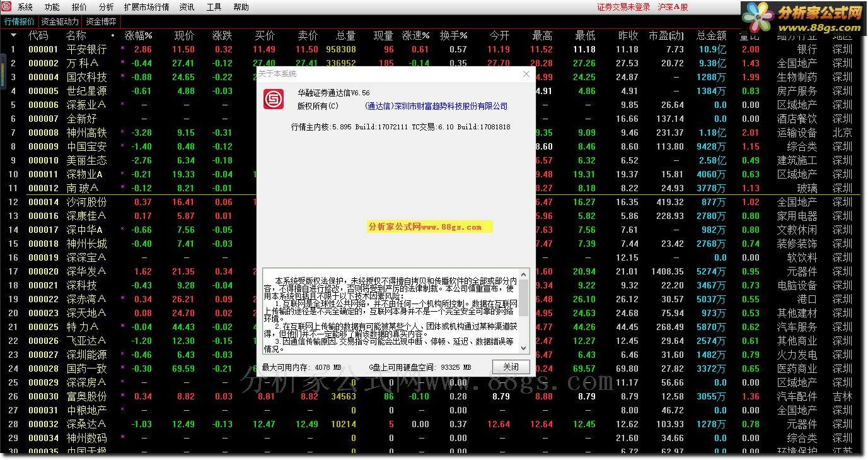Viewport: 868px width, 460px height.
Task: Switch to the 行情报价 tab
Action: point(19,21)
